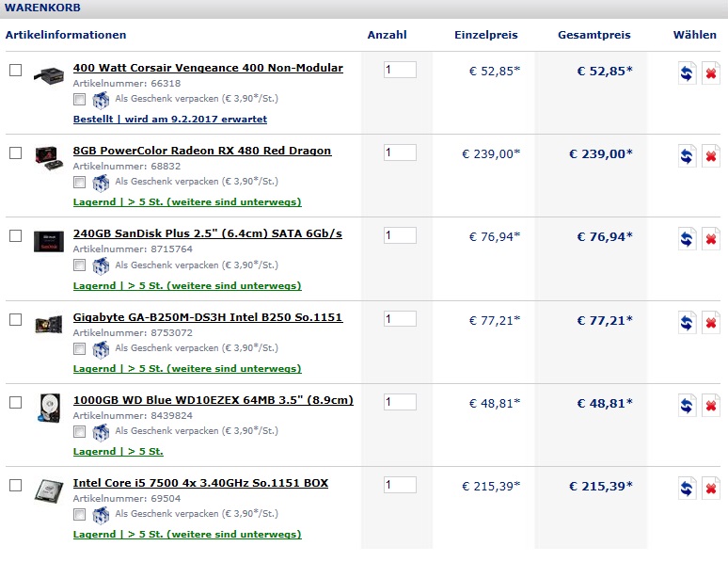Open 8GB PowerColor Radeon RX 480 product link
Image resolution: width=728 pixels, height=578 pixels.
202,151
